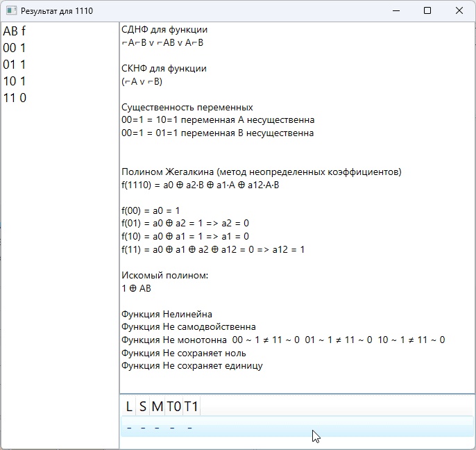Select truth table row 00 1
This screenshot has height=450, width=476.
(x=15, y=48)
